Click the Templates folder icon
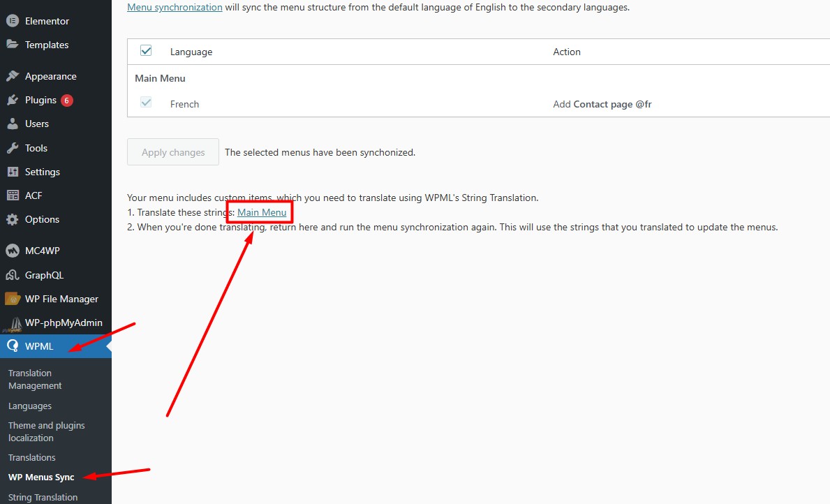 [13, 45]
